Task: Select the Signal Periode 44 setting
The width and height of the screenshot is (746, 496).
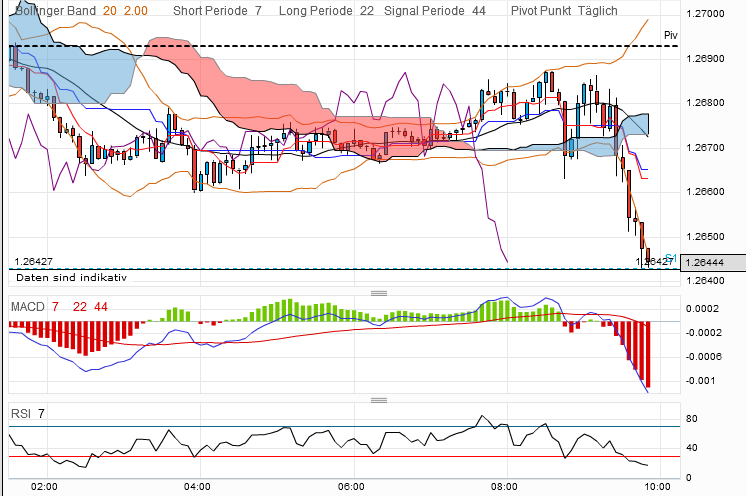Action: tap(435, 10)
